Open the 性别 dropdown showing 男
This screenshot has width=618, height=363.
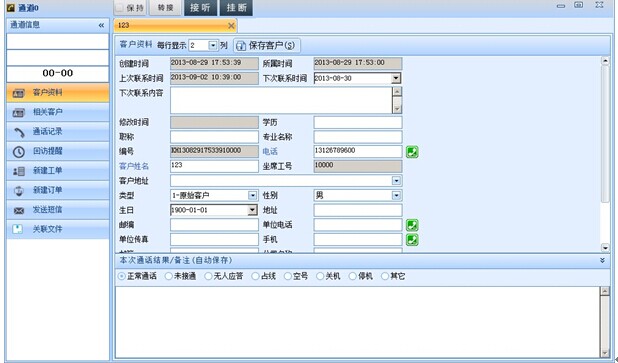(x=396, y=195)
